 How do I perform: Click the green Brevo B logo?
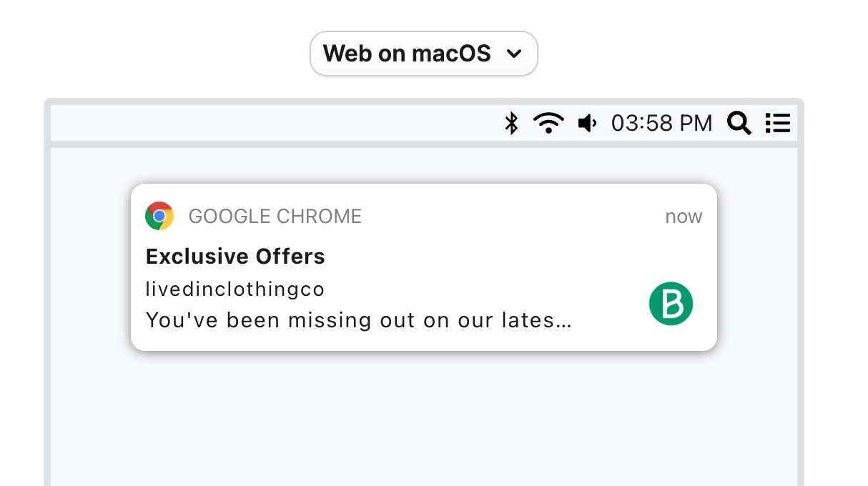[x=671, y=304]
